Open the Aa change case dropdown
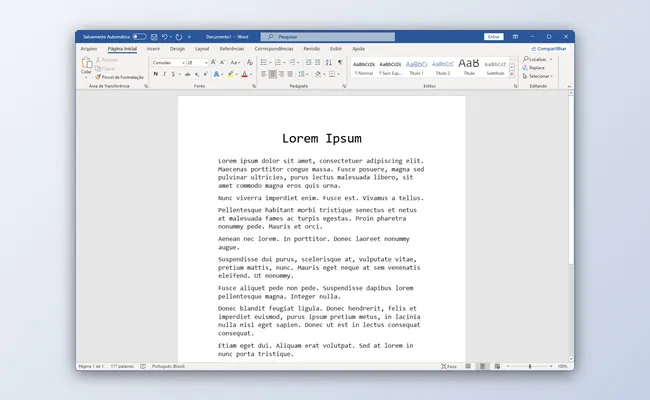The width and height of the screenshot is (650, 400). coord(235,63)
